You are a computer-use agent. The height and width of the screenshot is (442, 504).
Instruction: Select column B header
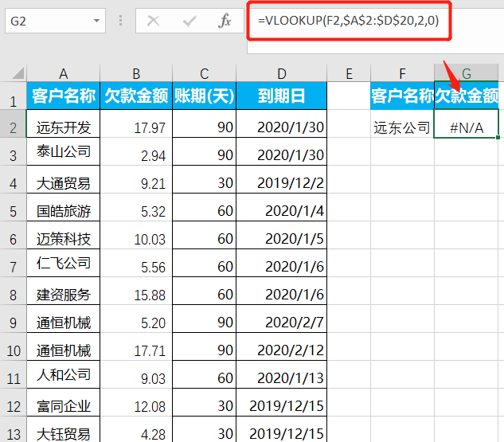(136, 73)
